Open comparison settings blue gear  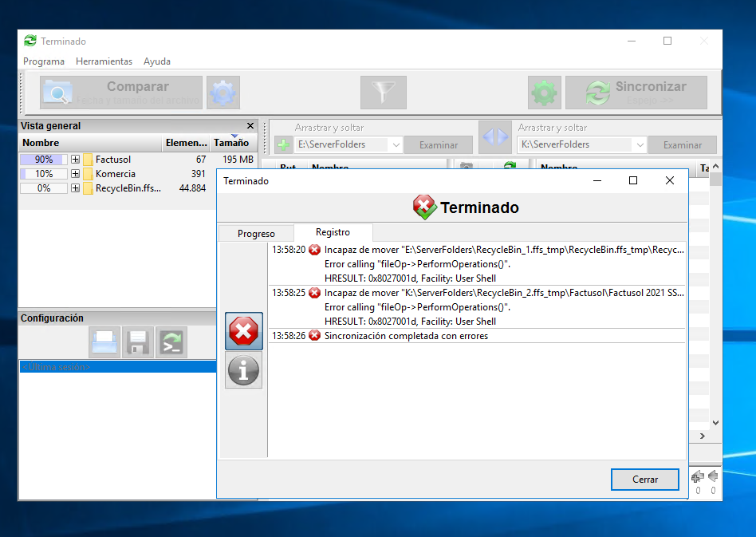(x=223, y=93)
